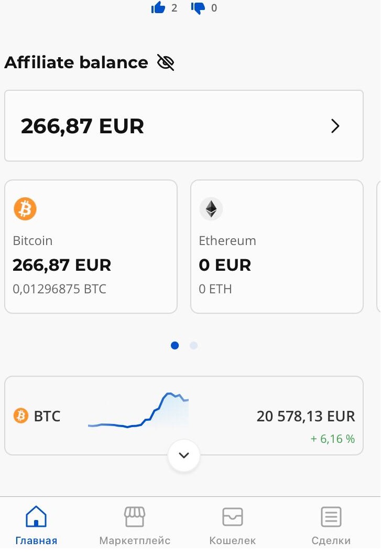392x552 pixels.
Task: Toggle affiliate balance visibility eye icon
Action: tap(166, 63)
